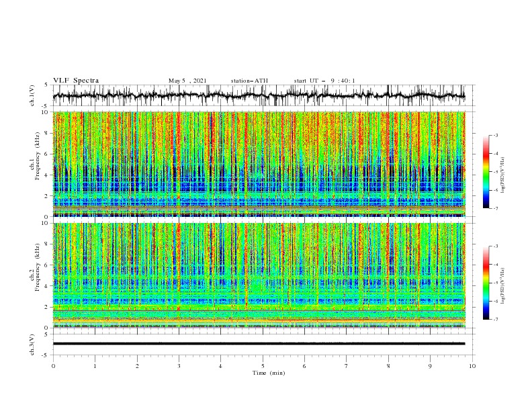Screen dimensions: 532x411
Task: Click the "10" tick on the time axis
Action: (x=472, y=366)
